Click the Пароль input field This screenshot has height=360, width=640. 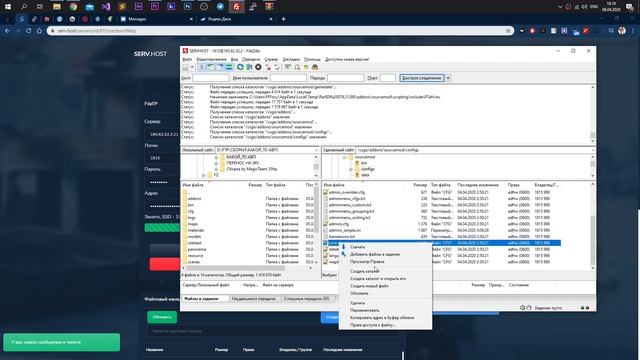coord(345,78)
